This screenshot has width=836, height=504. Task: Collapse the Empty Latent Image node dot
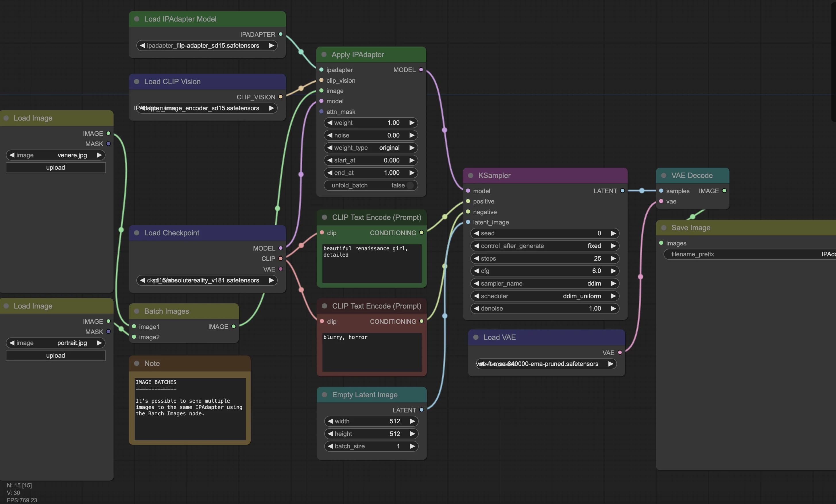pos(324,394)
